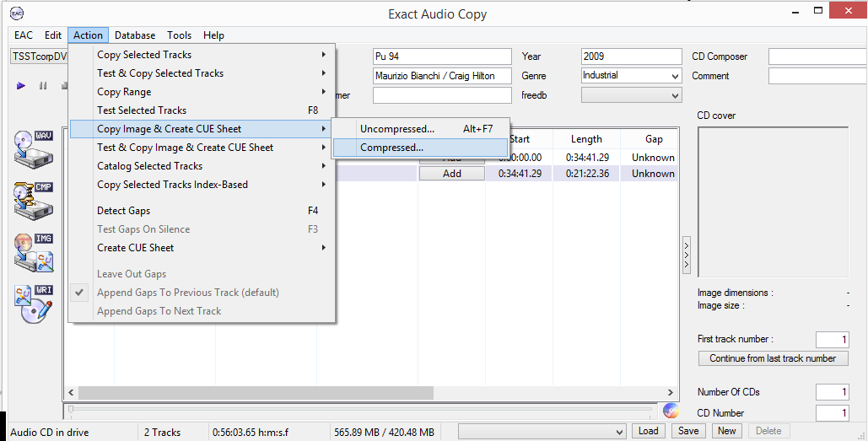868x441 pixels.
Task: Click the Comment input field
Action: coord(817,76)
